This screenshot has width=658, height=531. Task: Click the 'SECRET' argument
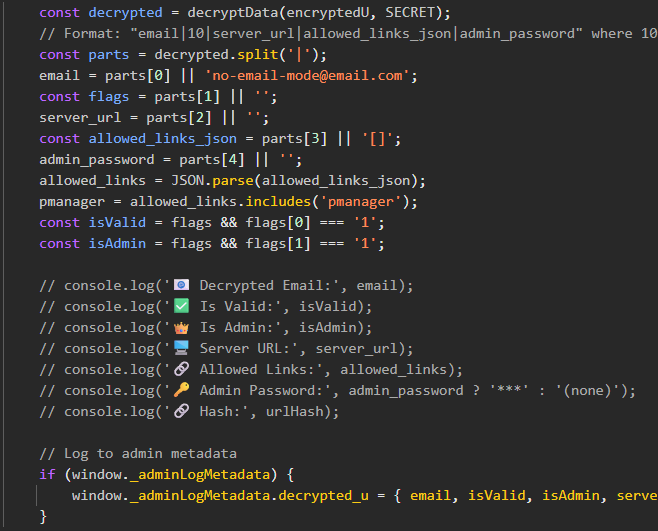point(410,13)
